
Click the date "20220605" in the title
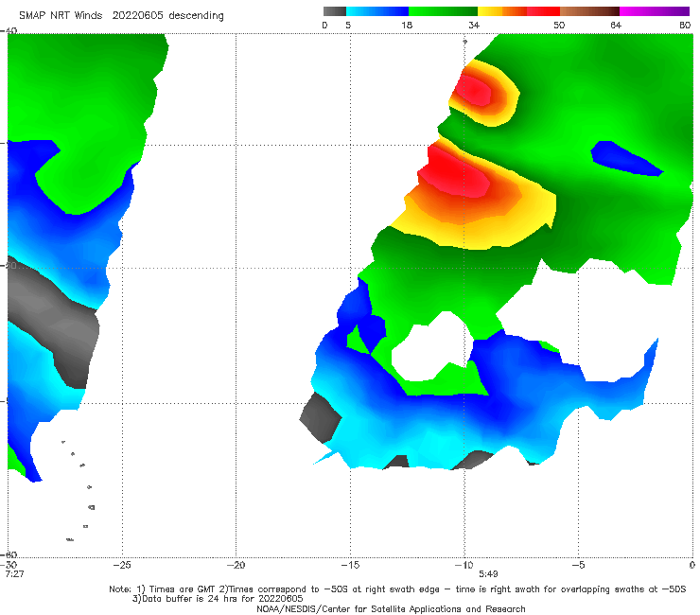click(x=137, y=16)
